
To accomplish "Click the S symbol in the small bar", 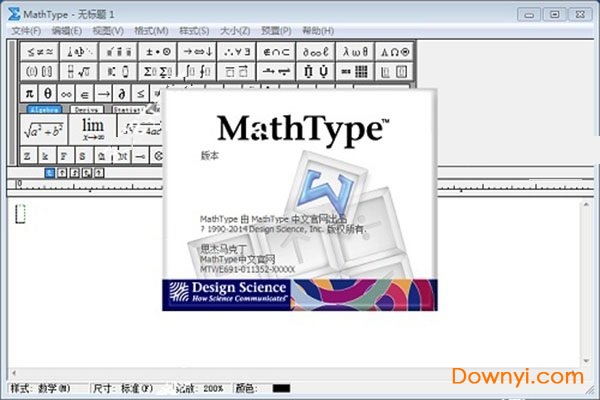I will (x=82, y=156).
